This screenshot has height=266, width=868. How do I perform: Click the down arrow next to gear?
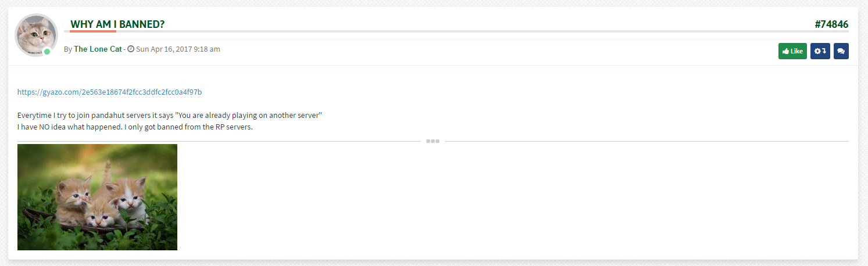pos(824,51)
